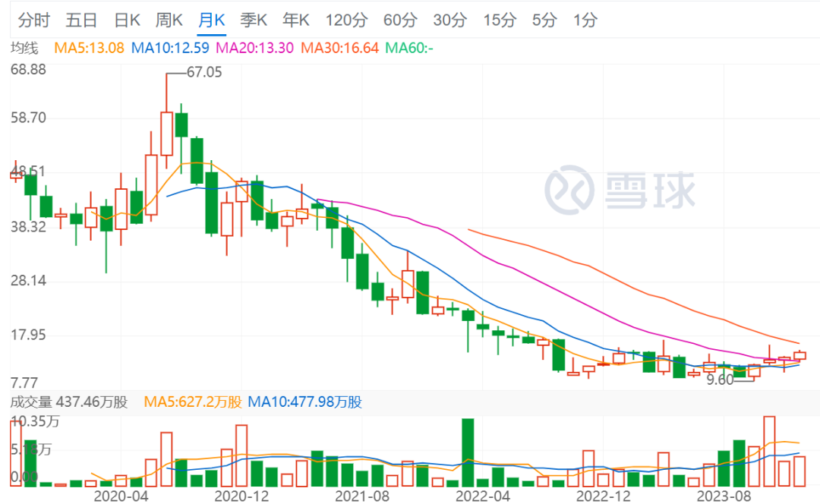
Task: Select the 120分 interval tab
Action: (x=345, y=20)
